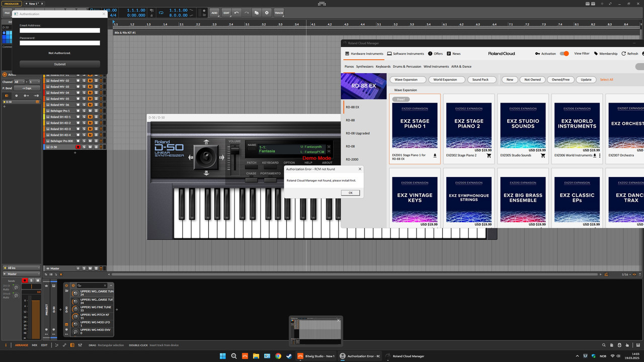Toggle the Activation switch in Roland Cloud Manager
644x362 pixels.
[x=564, y=54]
